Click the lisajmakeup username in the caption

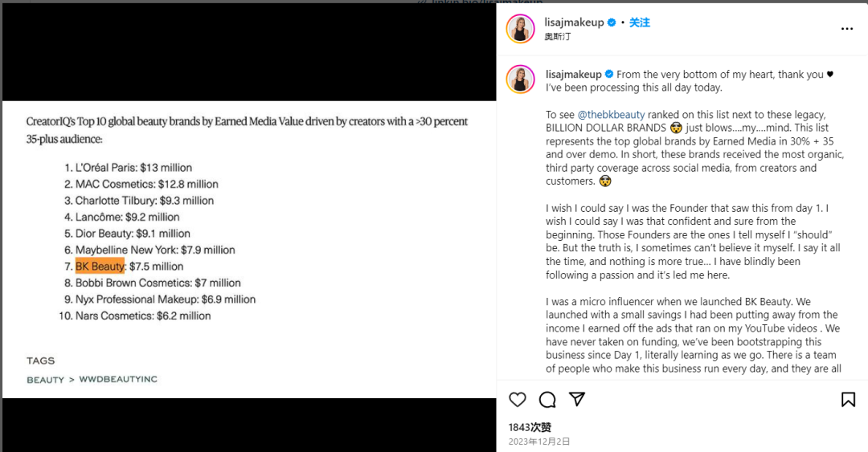click(x=573, y=75)
